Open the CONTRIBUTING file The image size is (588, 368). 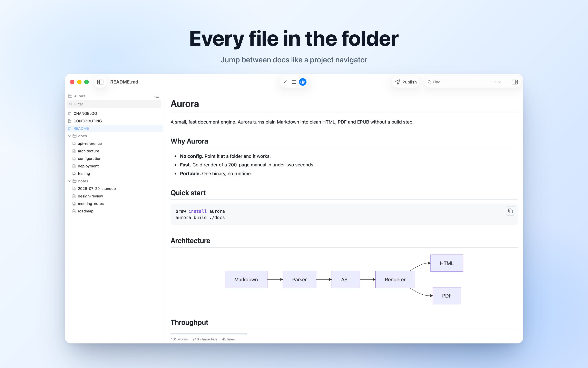coord(114,121)
